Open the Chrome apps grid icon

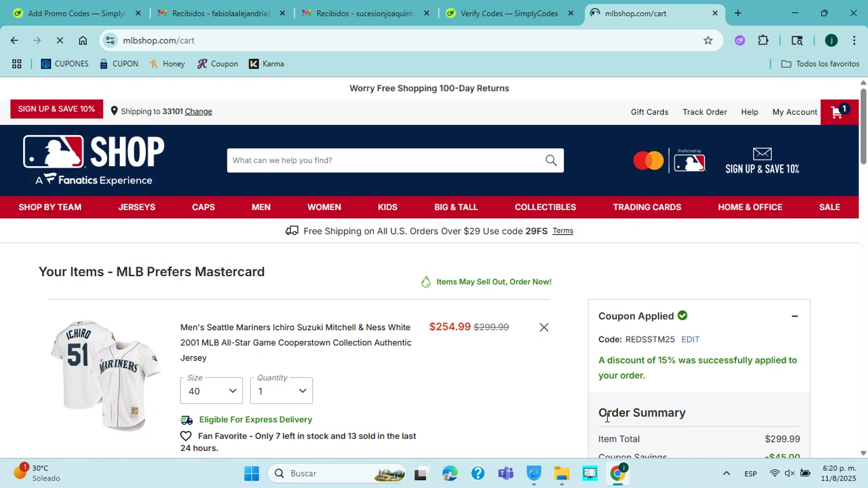coord(17,64)
